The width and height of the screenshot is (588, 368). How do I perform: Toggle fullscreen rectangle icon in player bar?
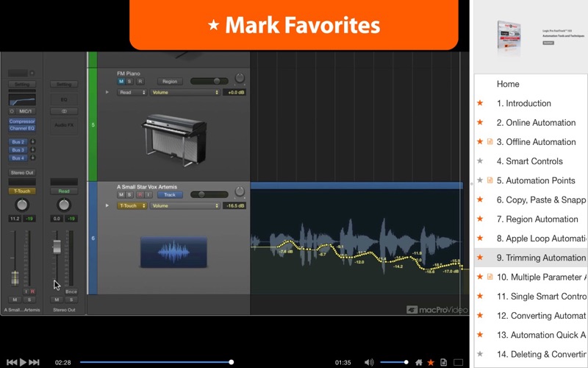[x=458, y=362]
